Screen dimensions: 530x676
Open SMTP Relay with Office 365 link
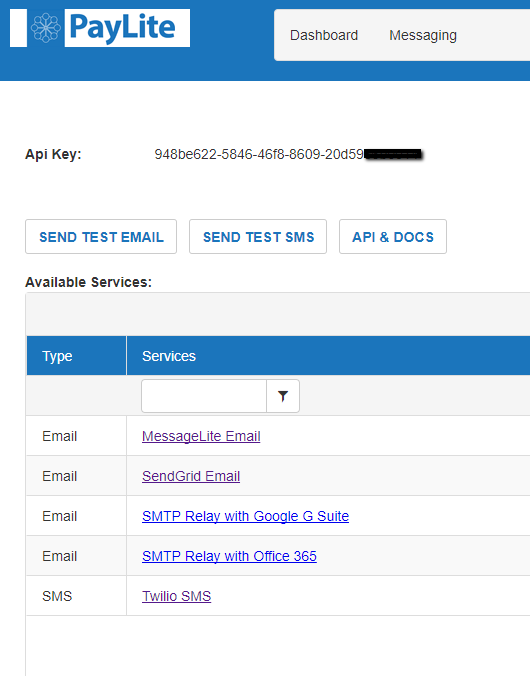[x=229, y=556]
